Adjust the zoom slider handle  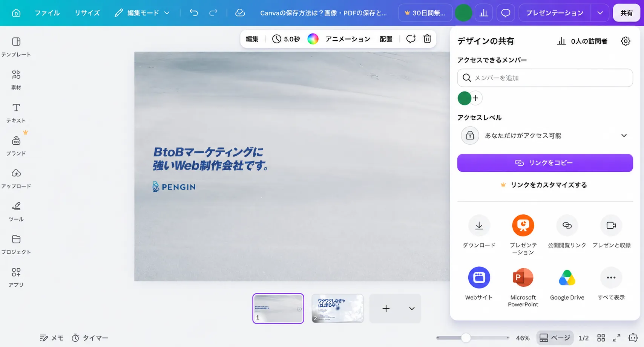(466, 338)
